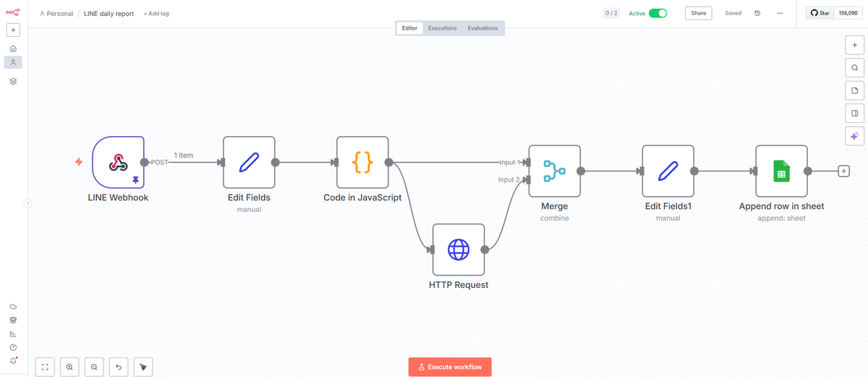
Task: Select the Append row in sheet node
Action: click(x=781, y=171)
